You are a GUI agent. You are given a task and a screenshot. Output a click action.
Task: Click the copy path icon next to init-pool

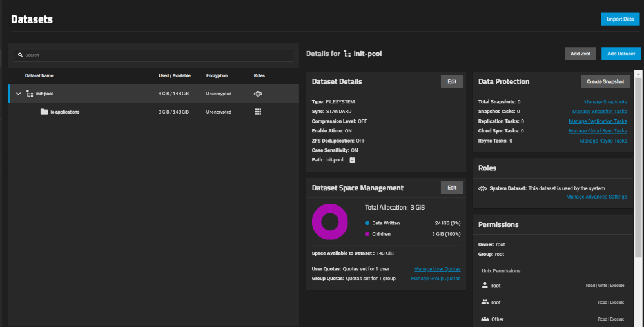(x=353, y=160)
